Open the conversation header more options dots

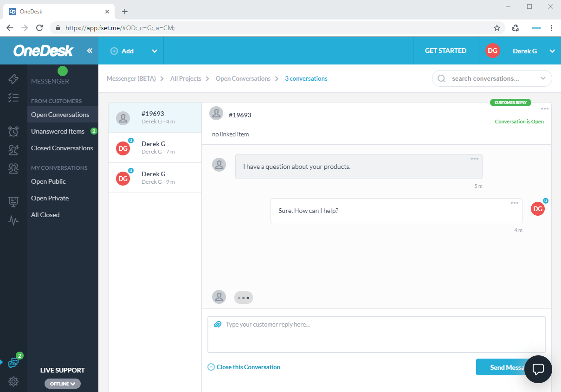[x=544, y=109]
